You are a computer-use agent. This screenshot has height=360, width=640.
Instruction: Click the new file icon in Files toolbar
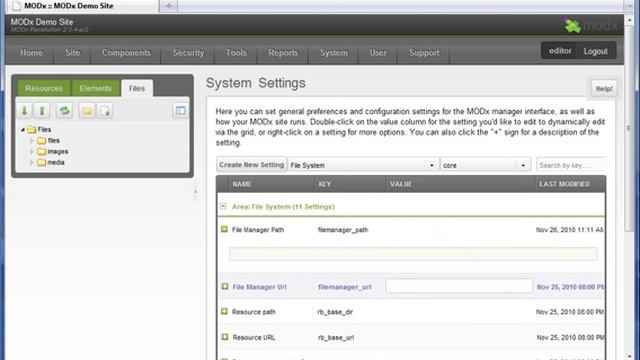[x=105, y=111]
